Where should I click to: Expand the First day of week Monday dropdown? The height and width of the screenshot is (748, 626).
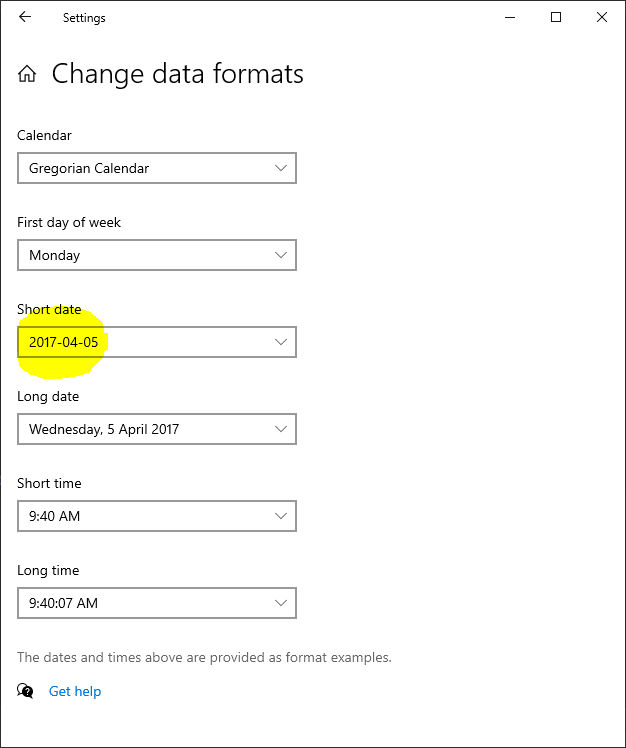point(157,255)
